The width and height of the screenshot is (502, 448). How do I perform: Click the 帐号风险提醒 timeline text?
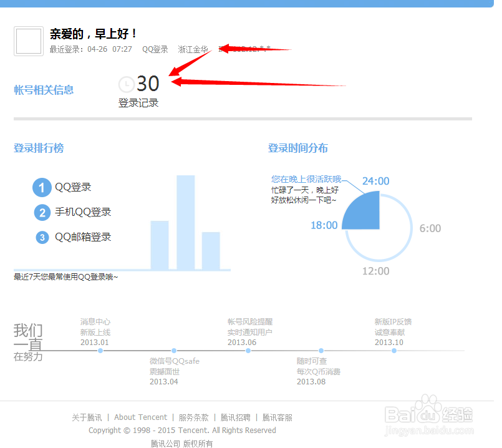(250, 321)
